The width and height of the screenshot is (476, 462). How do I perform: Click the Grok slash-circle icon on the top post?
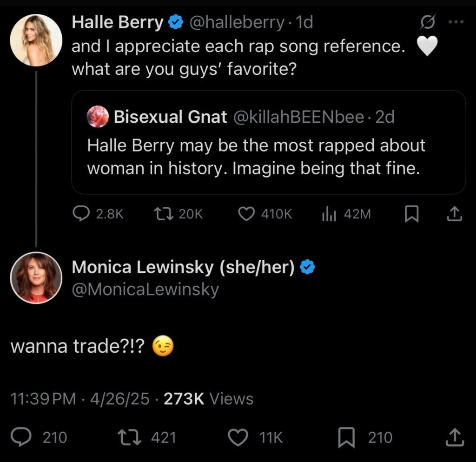[x=428, y=22]
